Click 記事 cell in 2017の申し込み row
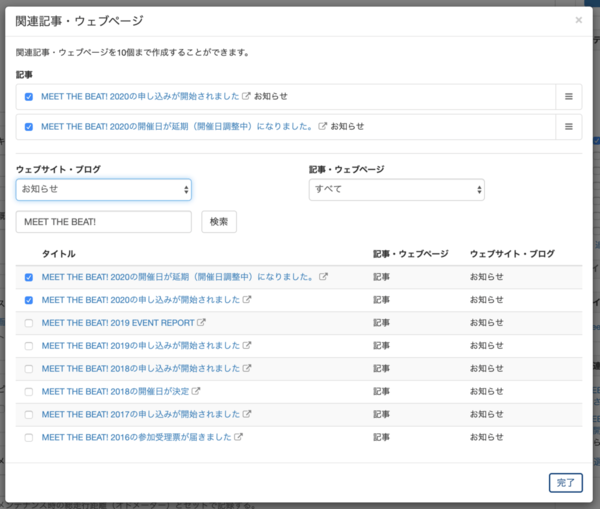 coord(382,414)
